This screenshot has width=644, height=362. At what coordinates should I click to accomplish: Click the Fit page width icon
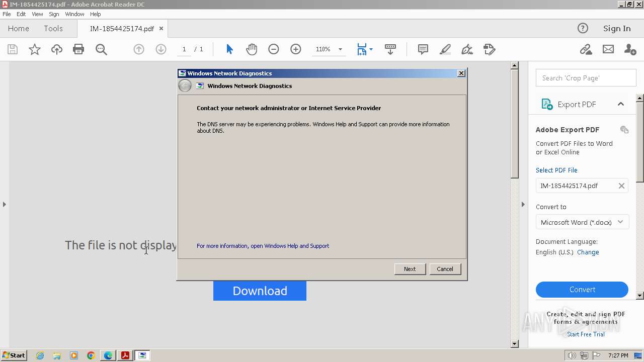coord(362,49)
